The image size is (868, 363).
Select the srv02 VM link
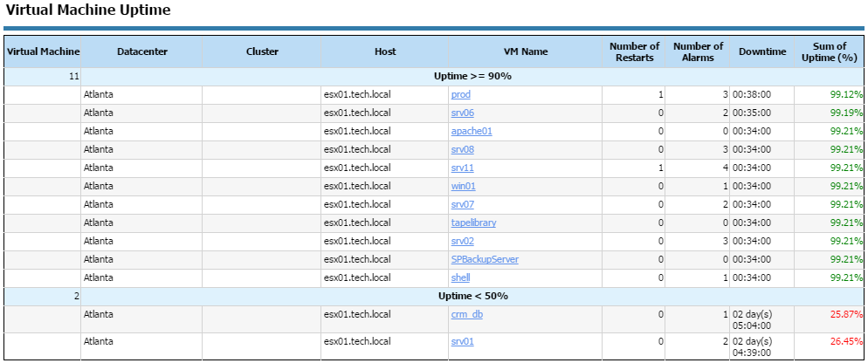pyautogui.click(x=462, y=241)
